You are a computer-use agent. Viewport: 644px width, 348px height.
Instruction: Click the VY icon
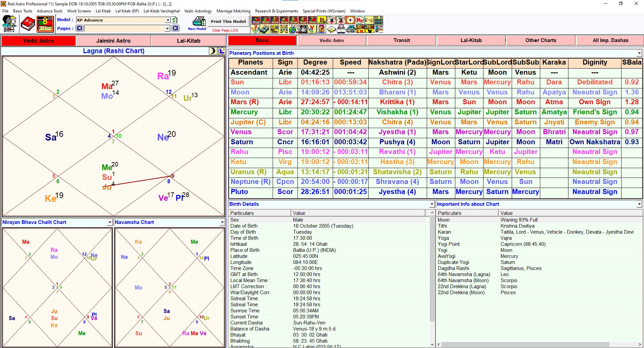[312, 29]
